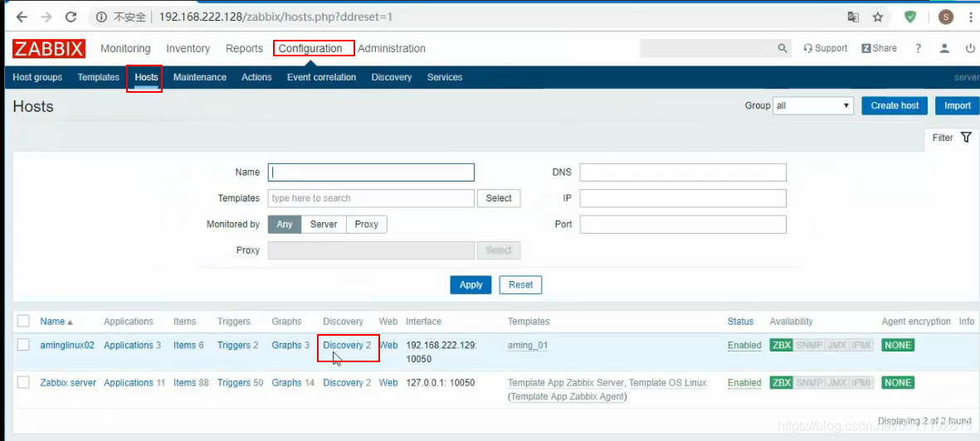Tick the aminglinux02 row checkbox
The image size is (980, 441).
(24, 345)
